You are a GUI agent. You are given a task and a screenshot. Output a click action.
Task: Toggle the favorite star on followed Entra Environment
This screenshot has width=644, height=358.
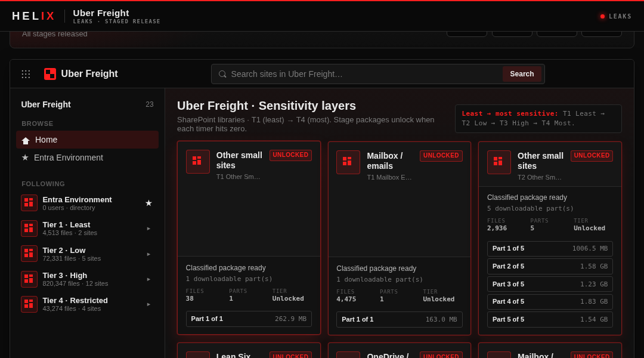[148, 203]
